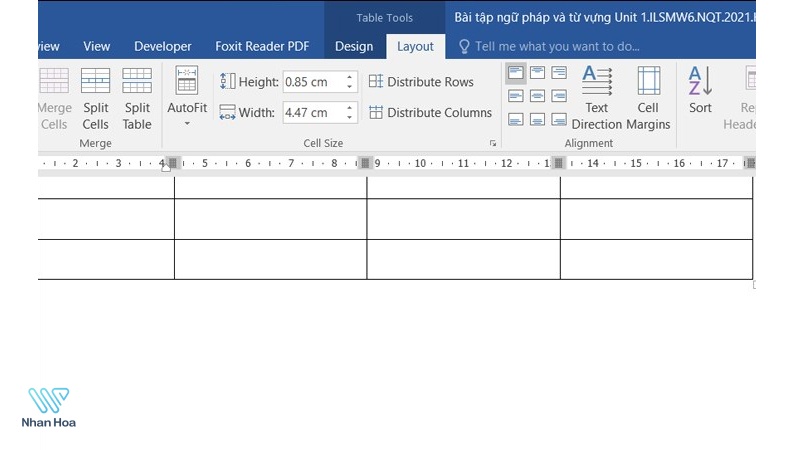The width and height of the screenshot is (800, 450).
Task: Select Align Center Right alignment icon
Action: point(559,96)
